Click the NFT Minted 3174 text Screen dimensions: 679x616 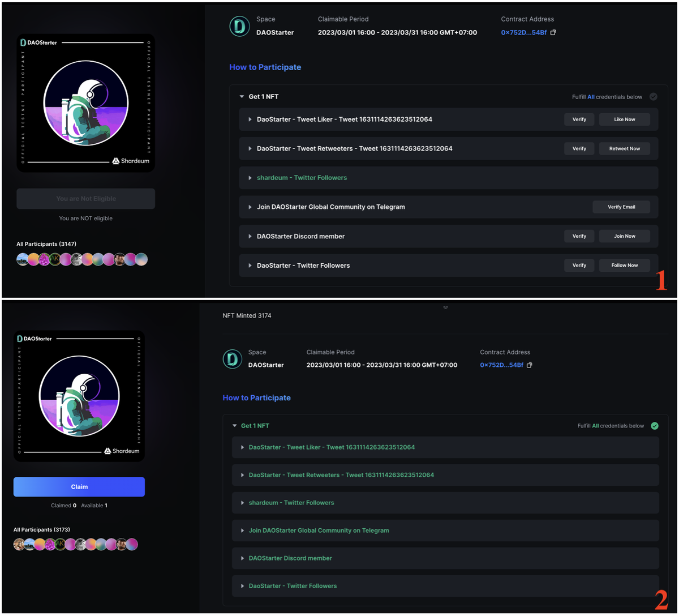[247, 315]
